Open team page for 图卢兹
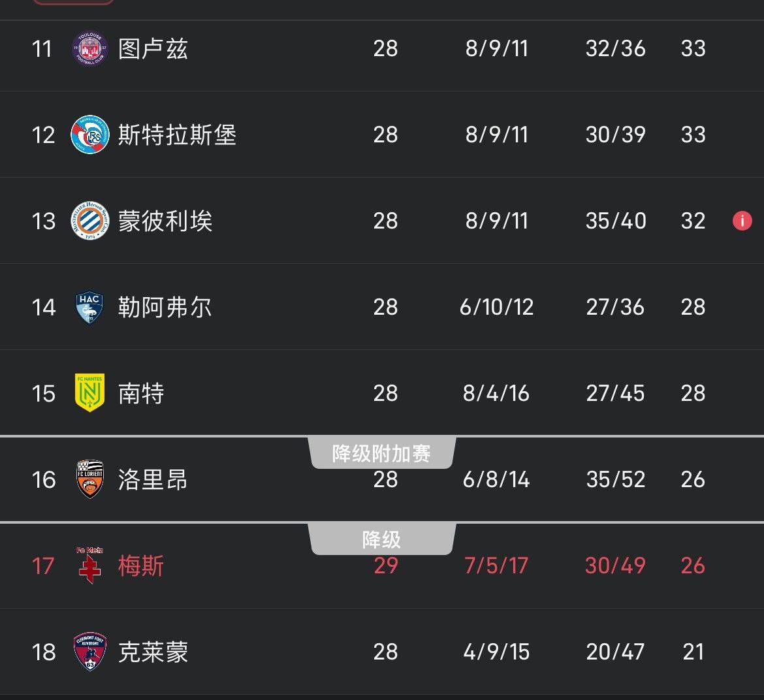The width and height of the screenshot is (764, 700). coord(153,49)
